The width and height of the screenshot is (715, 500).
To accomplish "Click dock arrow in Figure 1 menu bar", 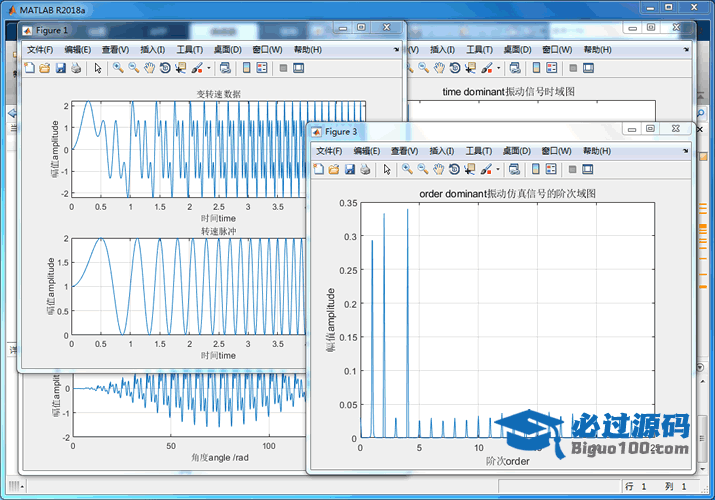I will 396,49.
